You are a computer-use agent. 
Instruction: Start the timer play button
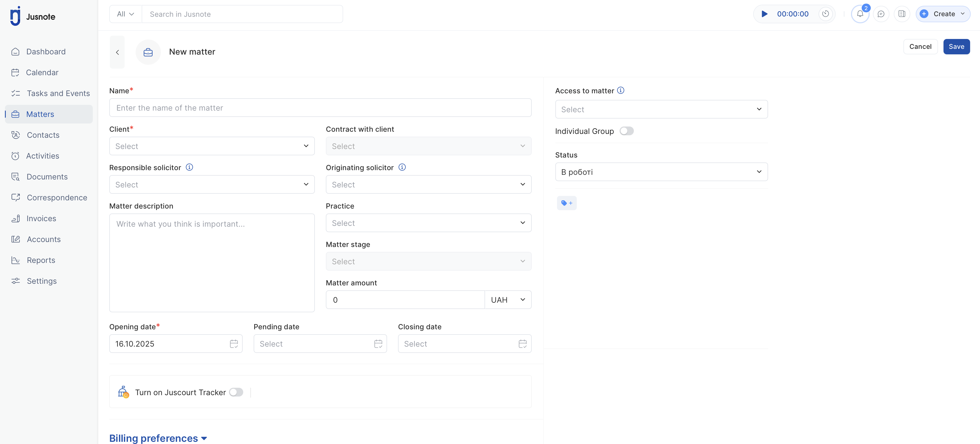pos(764,14)
